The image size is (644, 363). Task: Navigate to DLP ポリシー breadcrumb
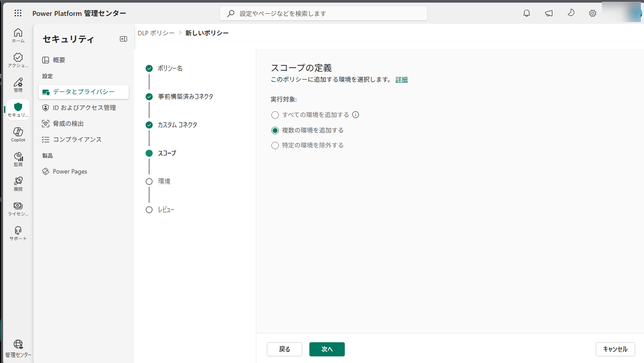click(156, 33)
